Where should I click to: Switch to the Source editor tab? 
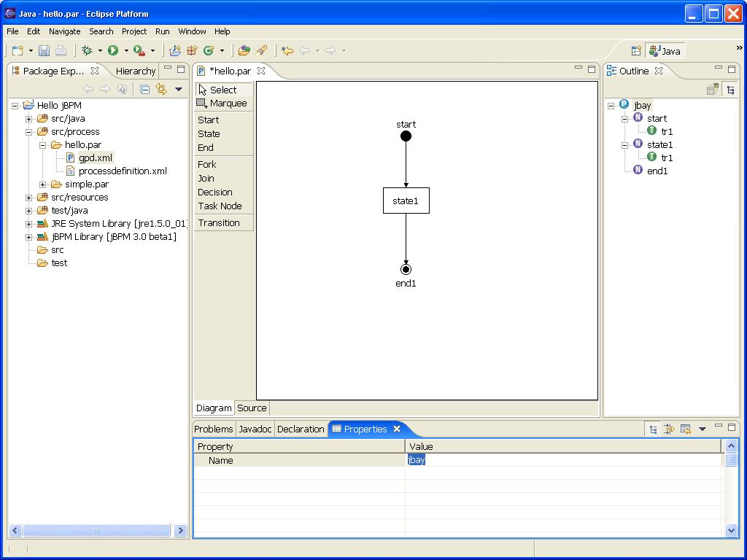252,408
